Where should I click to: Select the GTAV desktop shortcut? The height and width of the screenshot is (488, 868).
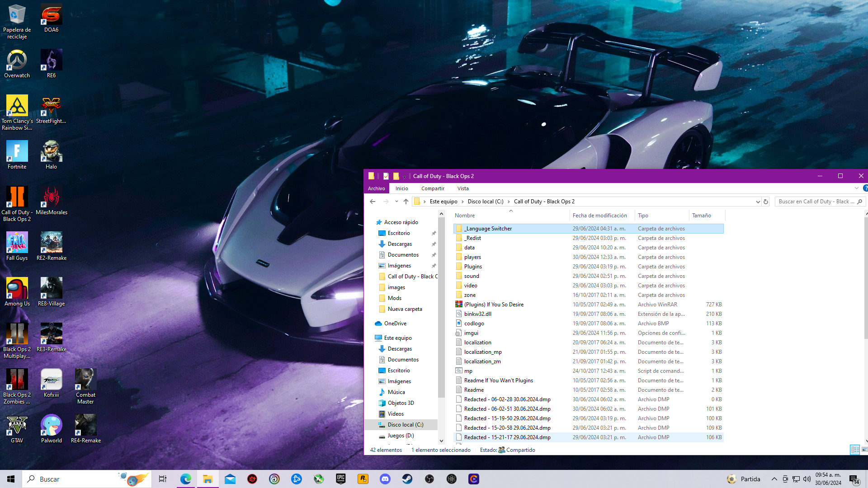17,429
